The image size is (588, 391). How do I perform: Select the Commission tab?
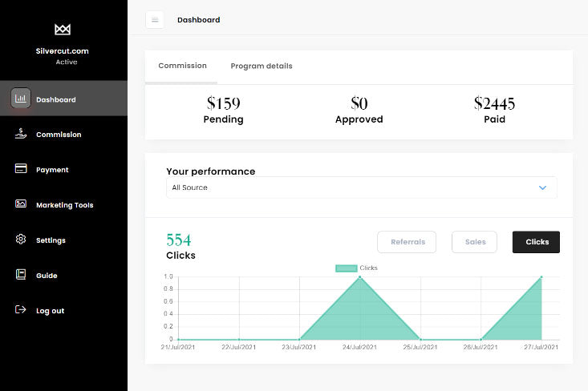(x=182, y=66)
